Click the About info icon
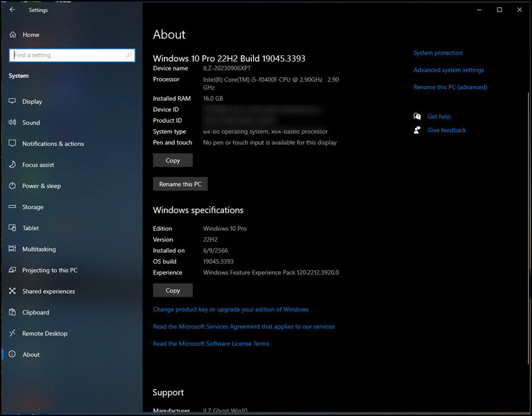532x416 pixels. [x=12, y=354]
